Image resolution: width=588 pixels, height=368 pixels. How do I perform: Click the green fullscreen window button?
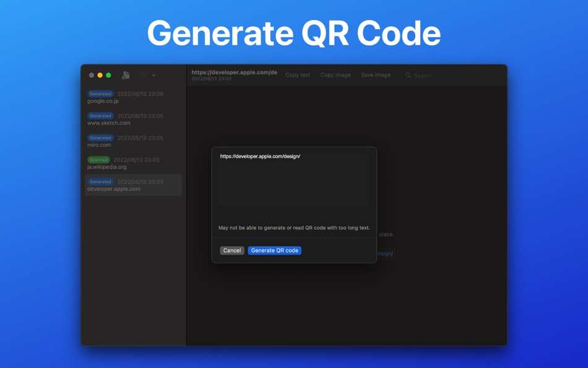pyautogui.click(x=108, y=75)
